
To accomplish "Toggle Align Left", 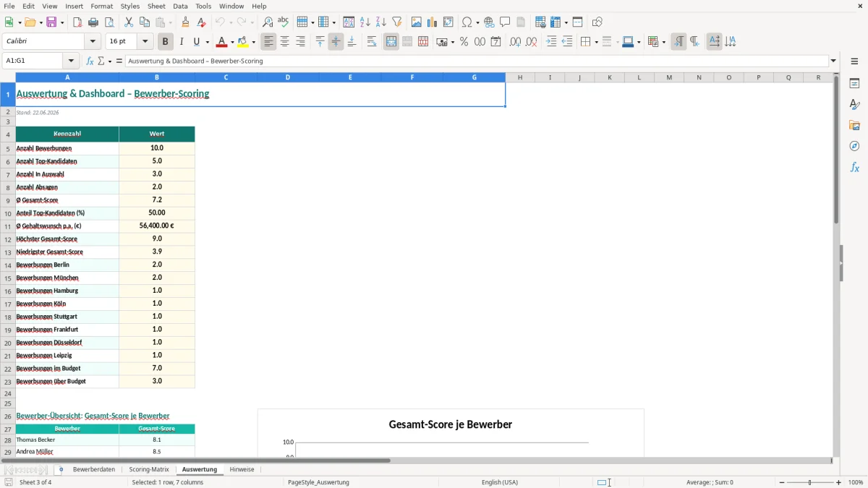I will pos(269,42).
